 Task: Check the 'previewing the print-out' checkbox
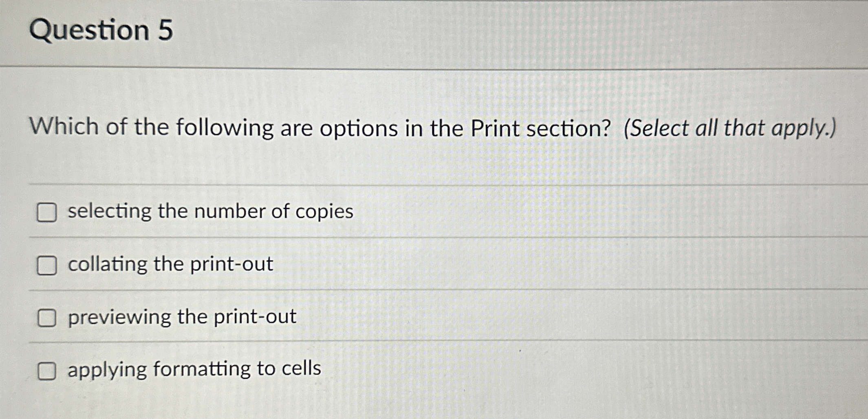pyautogui.click(x=47, y=319)
